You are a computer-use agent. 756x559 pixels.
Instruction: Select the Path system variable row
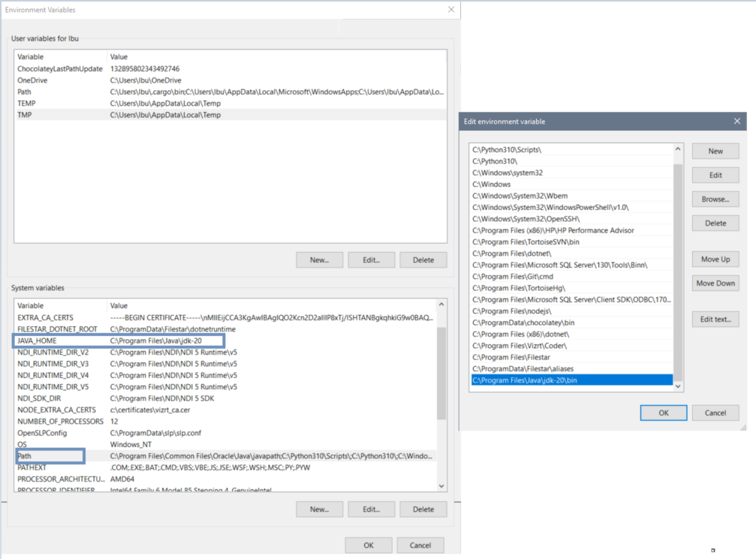26,455
